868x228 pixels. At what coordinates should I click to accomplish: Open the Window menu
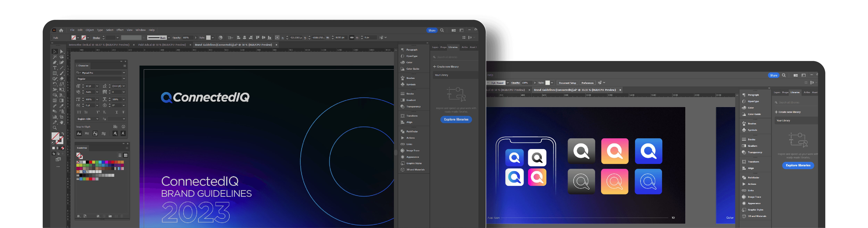(140, 30)
